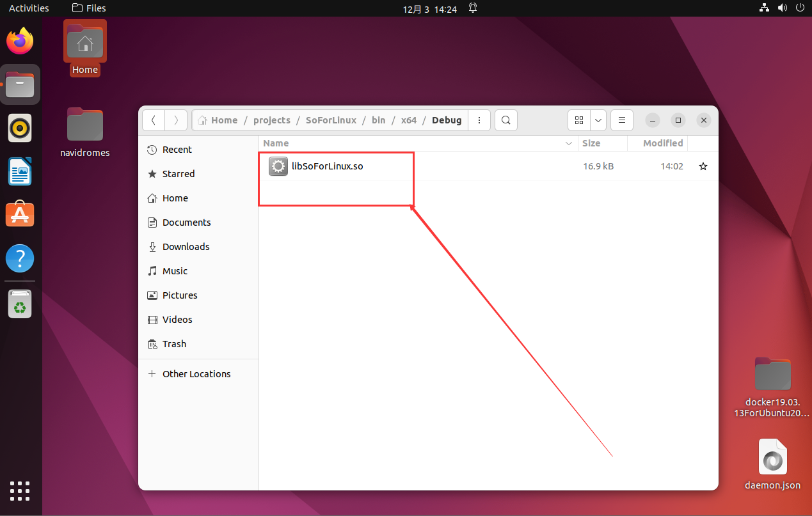Switch to grid view in Files

[579, 120]
